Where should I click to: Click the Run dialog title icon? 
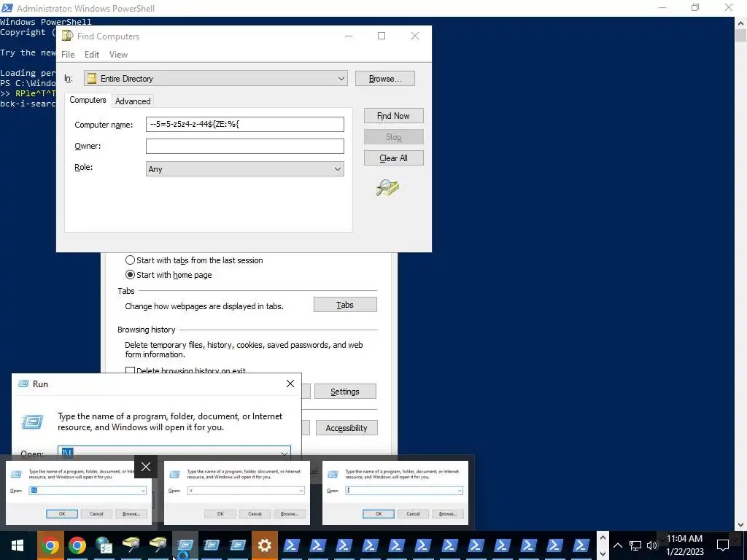(x=23, y=384)
